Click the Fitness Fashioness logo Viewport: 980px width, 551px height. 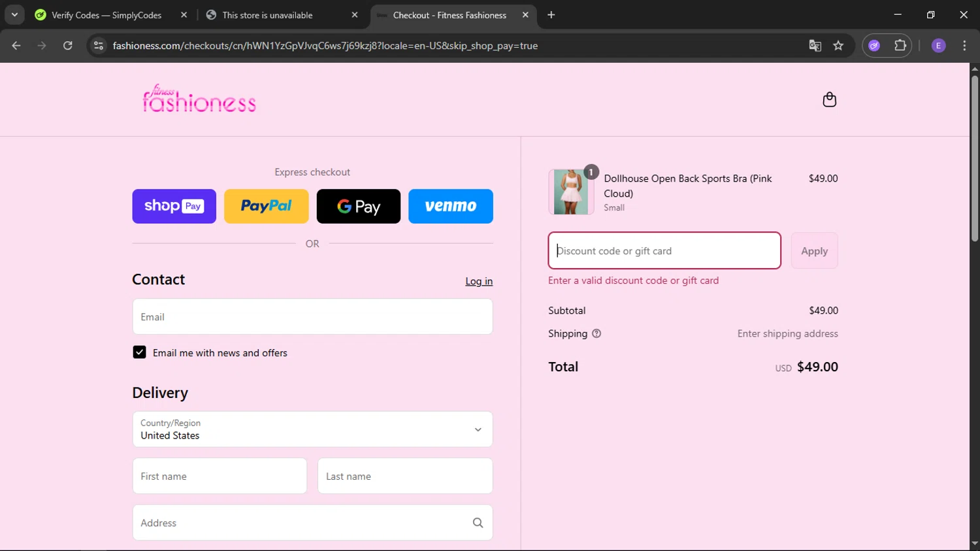[199, 99]
